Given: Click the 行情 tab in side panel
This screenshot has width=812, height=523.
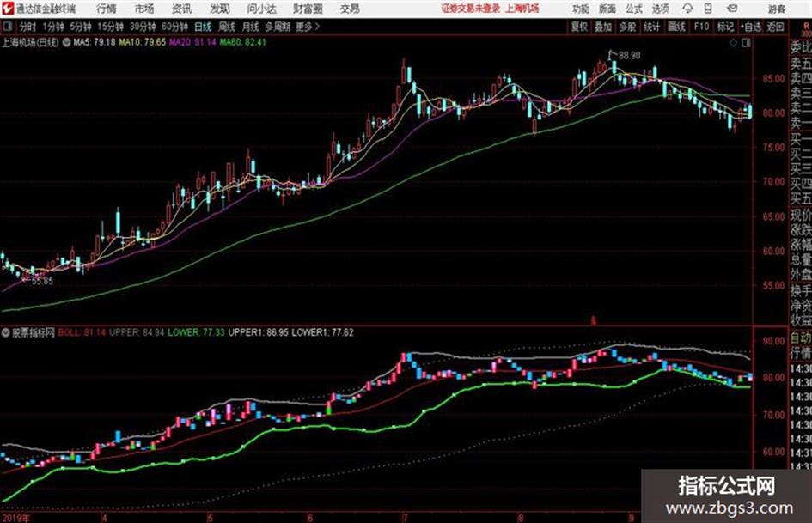Looking at the screenshot, I should point(801,353).
